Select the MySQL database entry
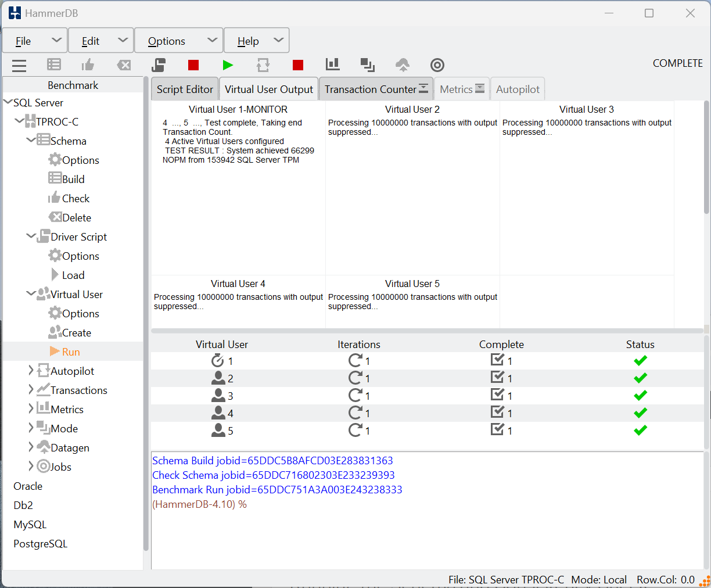This screenshot has width=711, height=588. 30,524
